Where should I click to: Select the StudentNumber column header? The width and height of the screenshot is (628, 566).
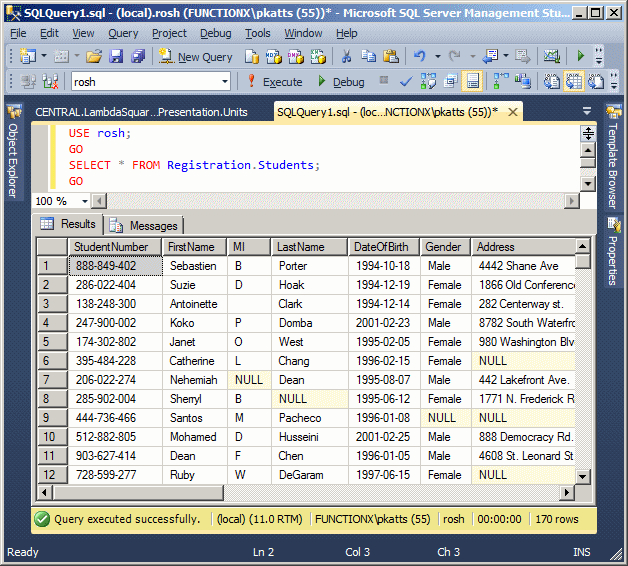(x=115, y=247)
